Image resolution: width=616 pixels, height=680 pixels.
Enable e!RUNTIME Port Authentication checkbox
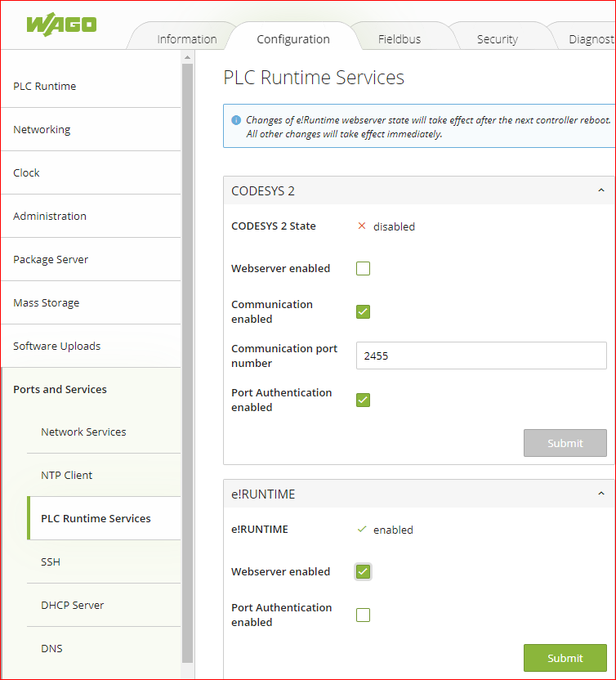[364, 615]
